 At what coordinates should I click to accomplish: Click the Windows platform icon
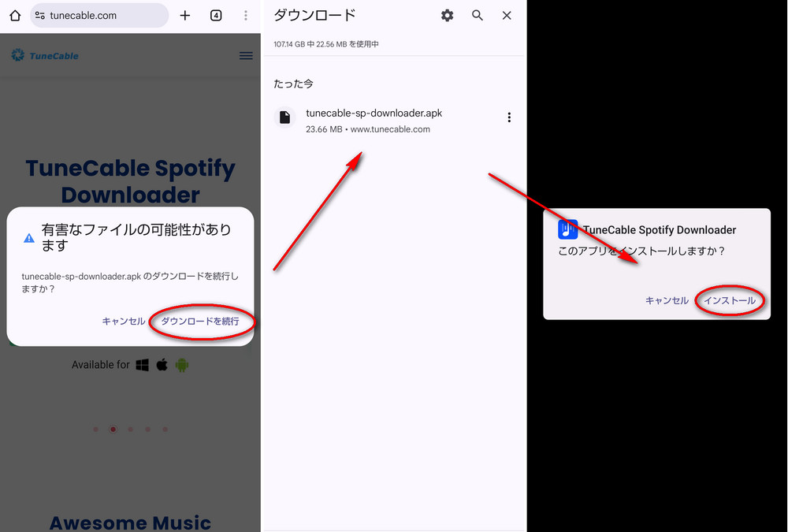coord(142,365)
